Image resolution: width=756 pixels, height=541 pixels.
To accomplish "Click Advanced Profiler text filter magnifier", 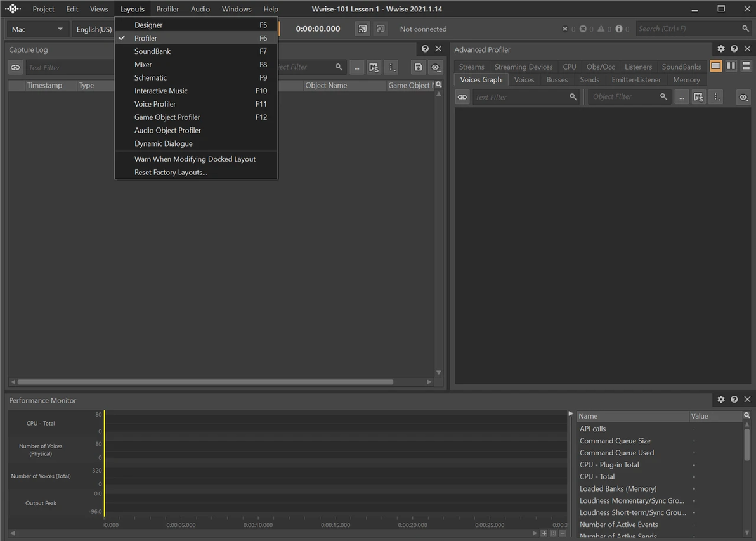I will coord(573,97).
